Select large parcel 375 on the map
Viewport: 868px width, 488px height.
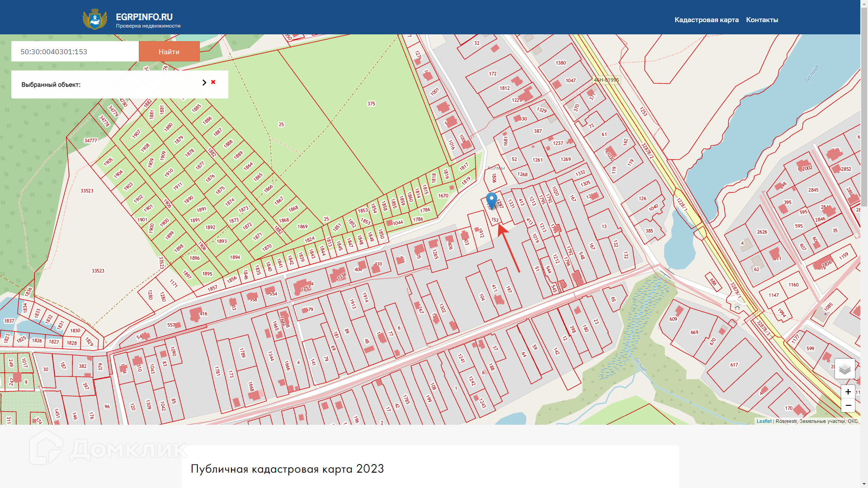click(x=371, y=103)
